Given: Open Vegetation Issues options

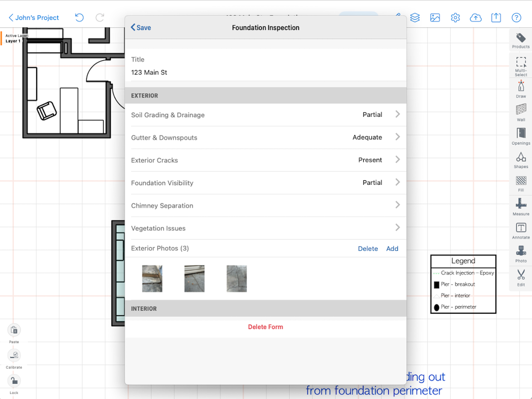Looking at the screenshot, I should pyautogui.click(x=265, y=228).
